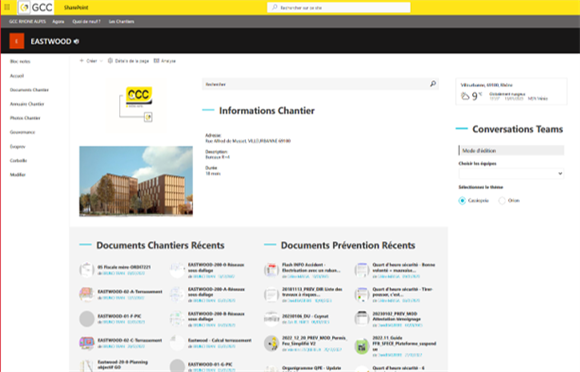Open the page details gear icon

point(110,61)
